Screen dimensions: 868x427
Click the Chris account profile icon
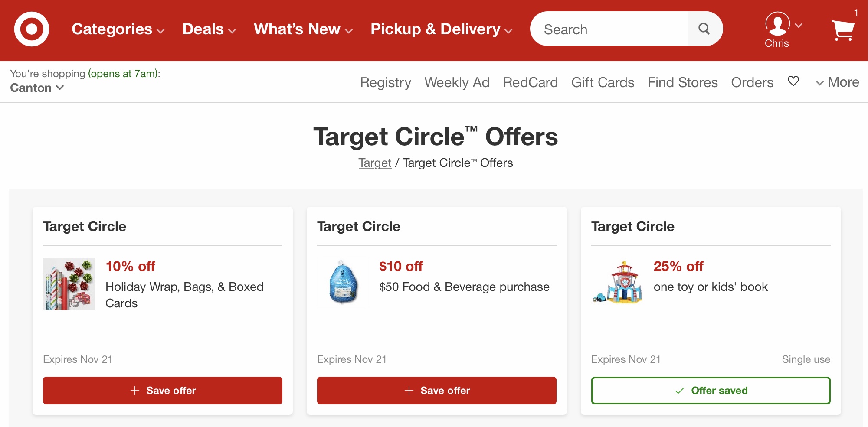[777, 24]
